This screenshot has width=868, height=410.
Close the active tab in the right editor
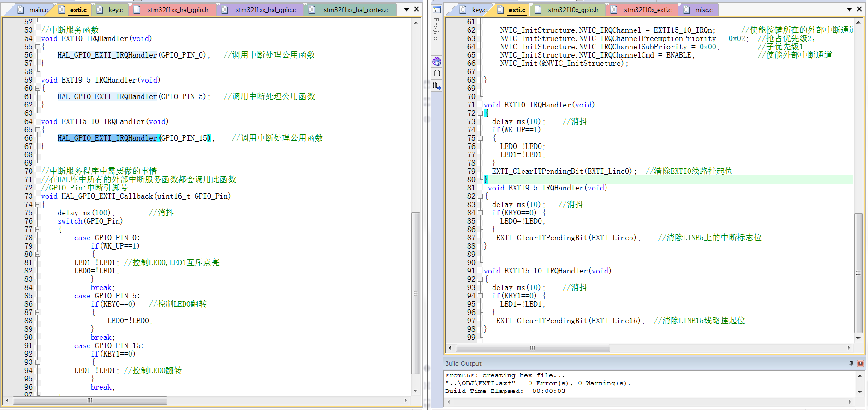point(859,9)
